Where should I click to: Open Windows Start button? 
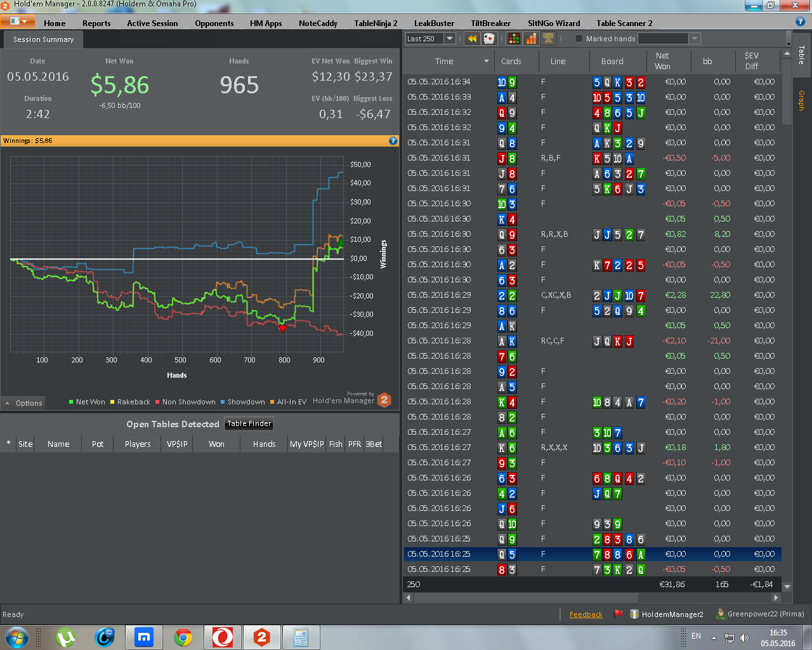click(x=16, y=637)
